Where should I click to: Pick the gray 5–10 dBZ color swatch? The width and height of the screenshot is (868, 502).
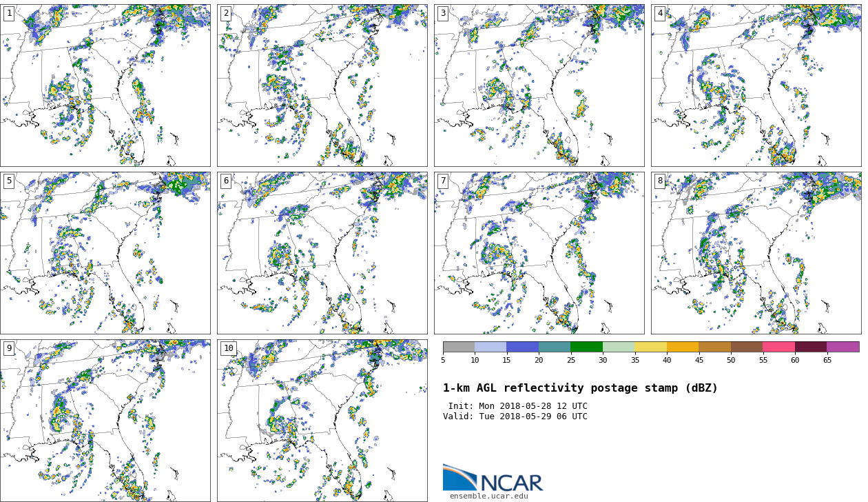(459, 347)
